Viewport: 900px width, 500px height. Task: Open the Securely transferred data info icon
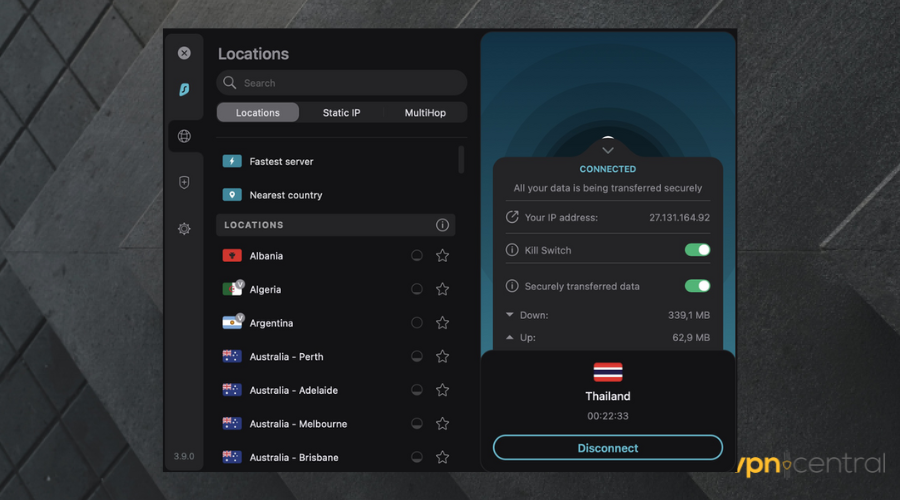coord(512,286)
